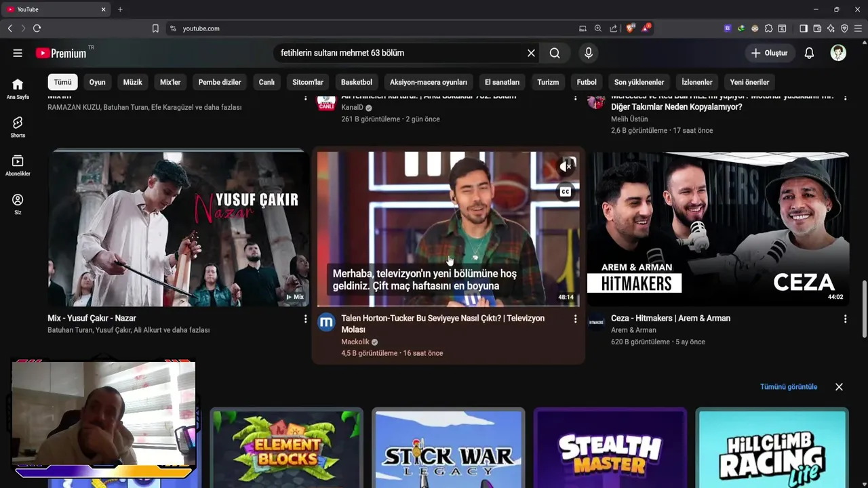Select the Aksiyon-macera oyunları chip
The width and height of the screenshot is (868, 488).
429,82
